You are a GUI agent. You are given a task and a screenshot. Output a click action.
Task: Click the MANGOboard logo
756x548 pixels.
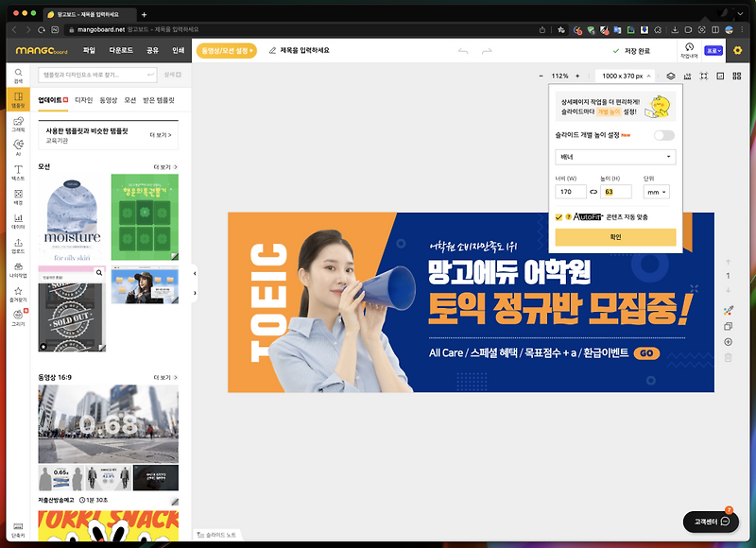(42, 51)
